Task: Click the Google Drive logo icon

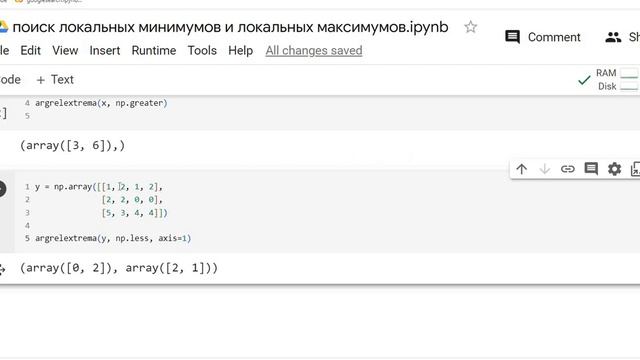Action: (x=3, y=27)
